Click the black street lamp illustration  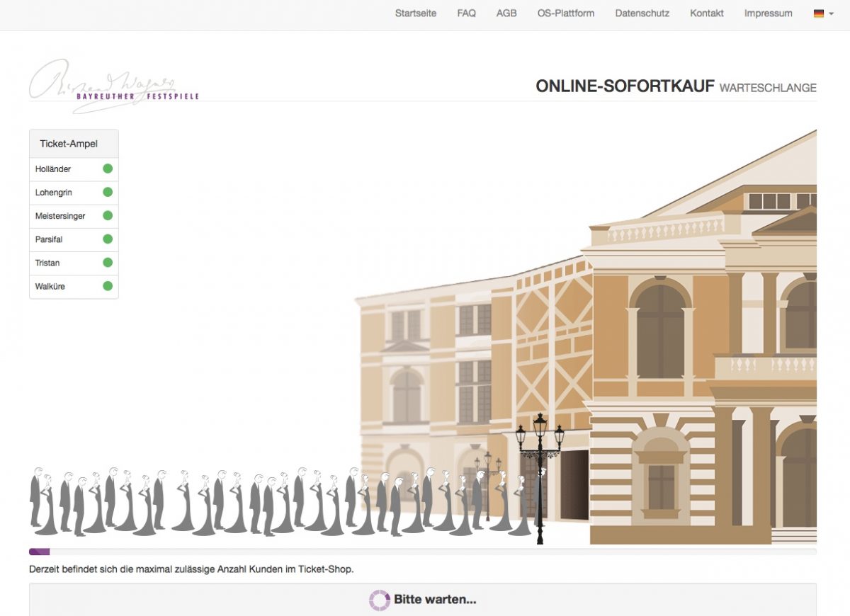(x=540, y=479)
